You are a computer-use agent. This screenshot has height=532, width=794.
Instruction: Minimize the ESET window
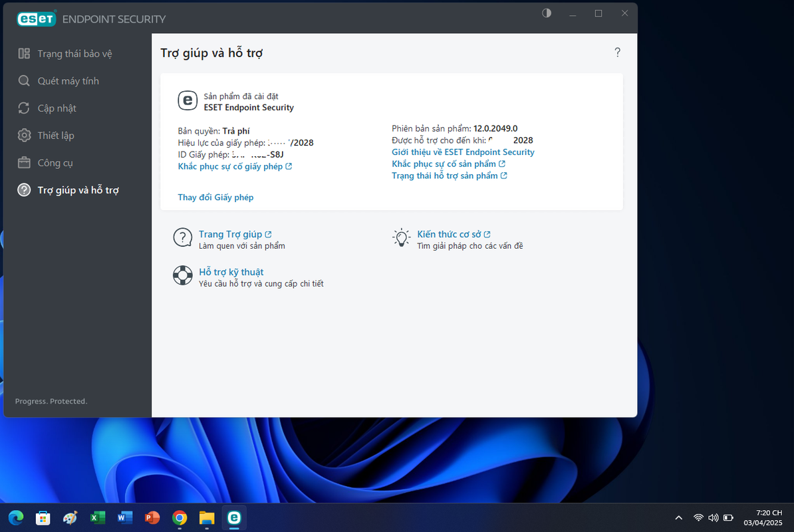(x=573, y=14)
